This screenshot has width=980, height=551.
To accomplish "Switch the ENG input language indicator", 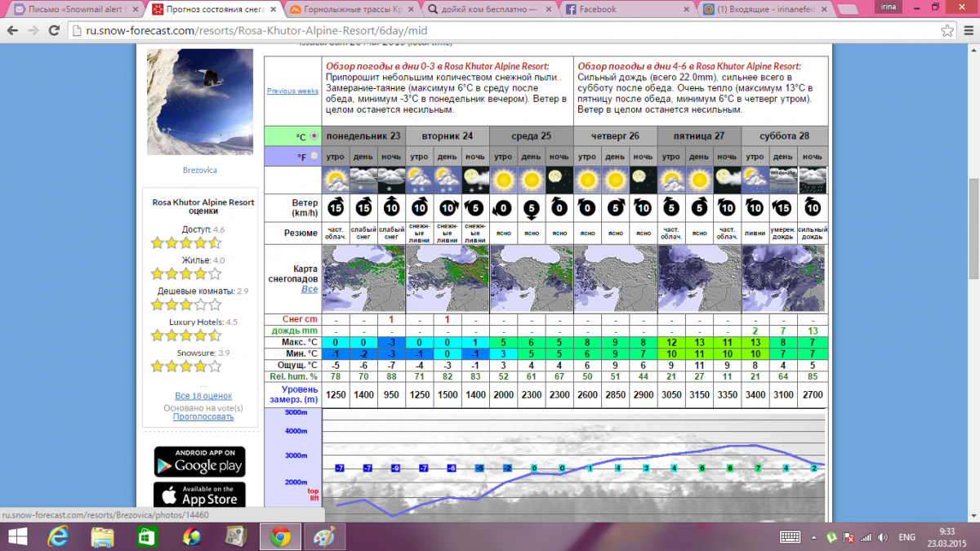I will coord(907,536).
